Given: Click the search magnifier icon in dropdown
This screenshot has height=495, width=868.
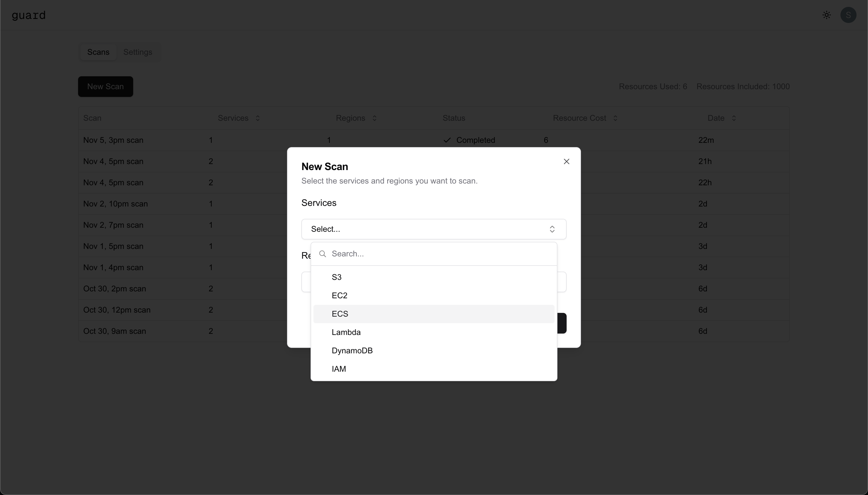Looking at the screenshot, I should (323, 254).
